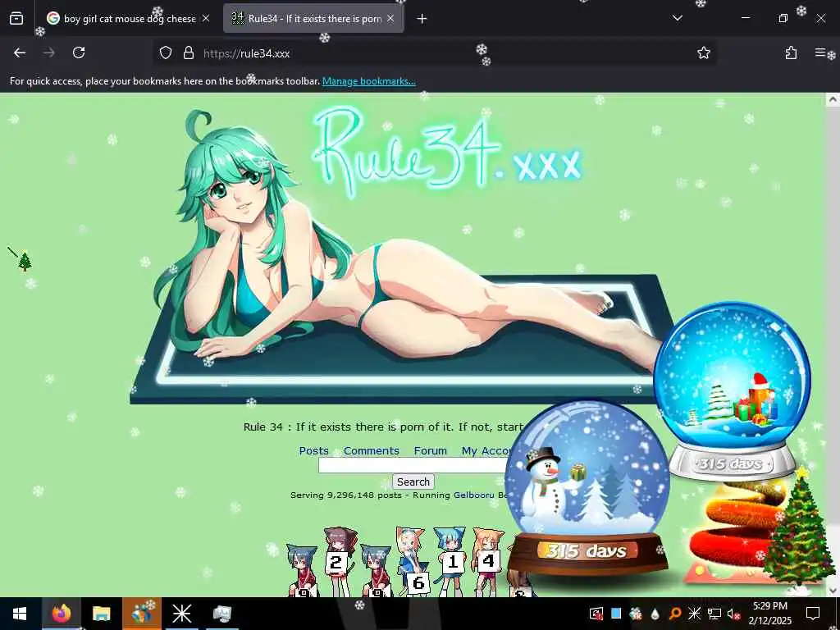
Task: Open the clock showing 5:29 PM
Action: click(769, 614)
